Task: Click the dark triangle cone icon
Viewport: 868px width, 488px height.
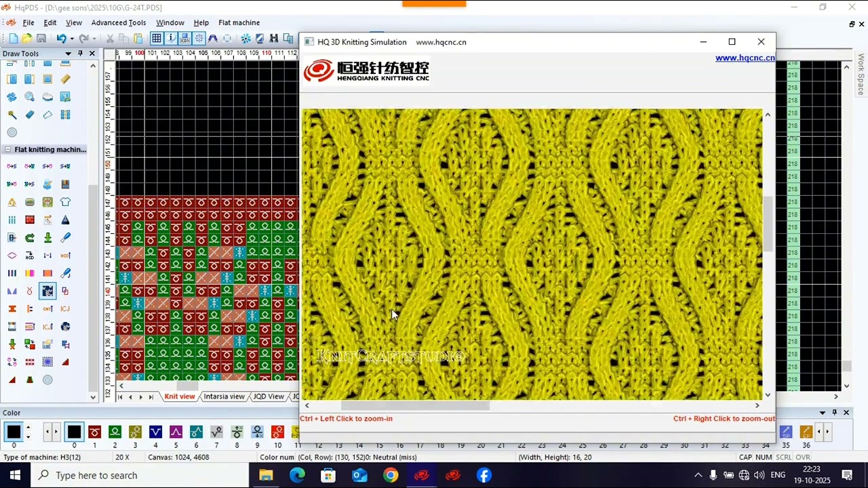Action: point(65,220)
